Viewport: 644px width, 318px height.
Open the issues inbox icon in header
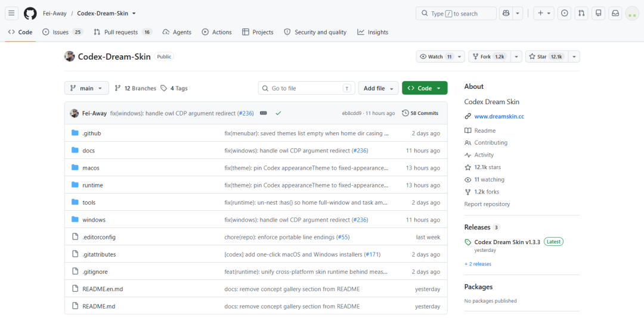pos(565,14)
